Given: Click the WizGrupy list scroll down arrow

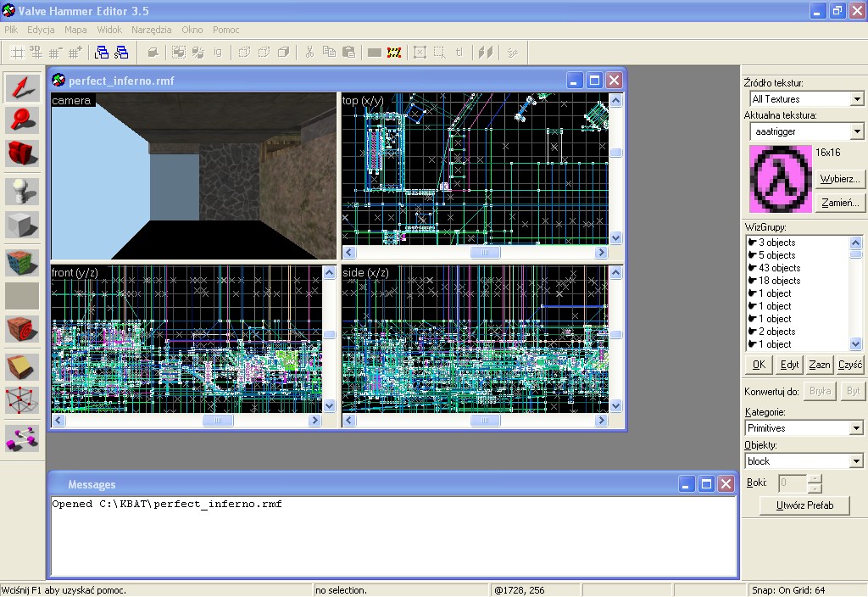Looking at the screenshot, I should [855, 344].
